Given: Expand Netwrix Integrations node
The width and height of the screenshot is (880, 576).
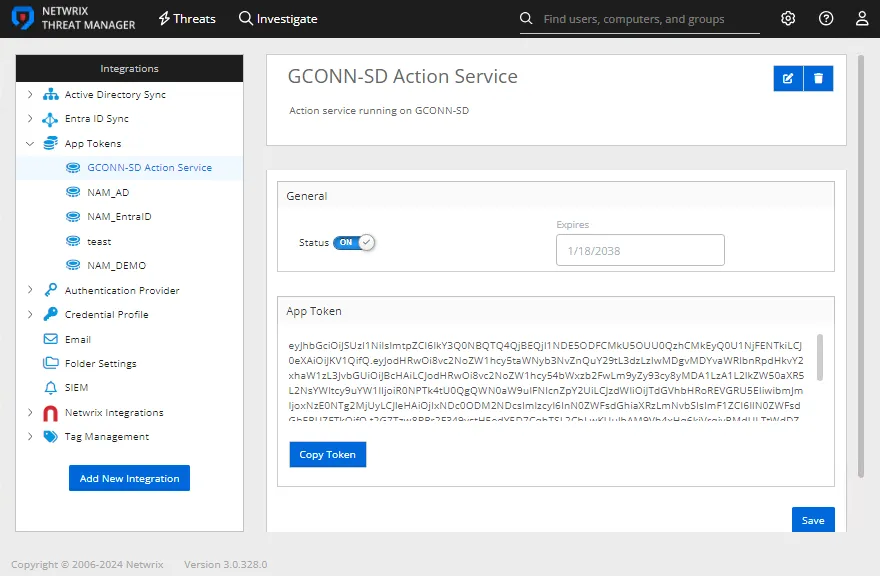Looking at the screenshot, I should tap(30, 412).
